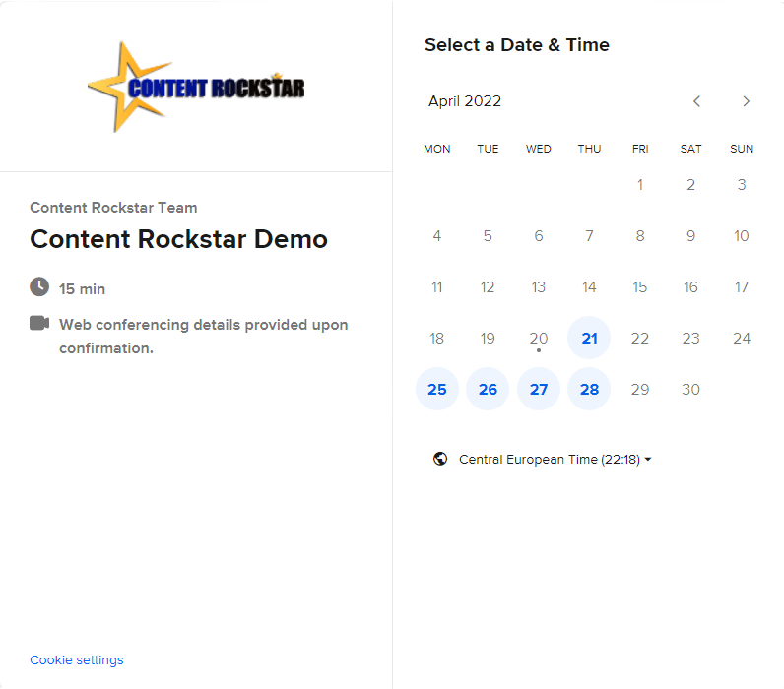Click unavailable date 30

(x=690, y=389)
